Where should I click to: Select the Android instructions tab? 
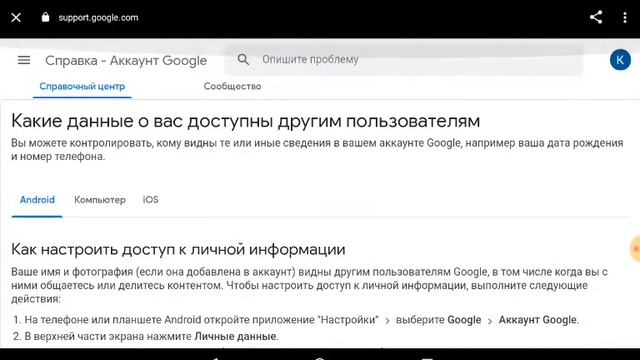point(37,200)
